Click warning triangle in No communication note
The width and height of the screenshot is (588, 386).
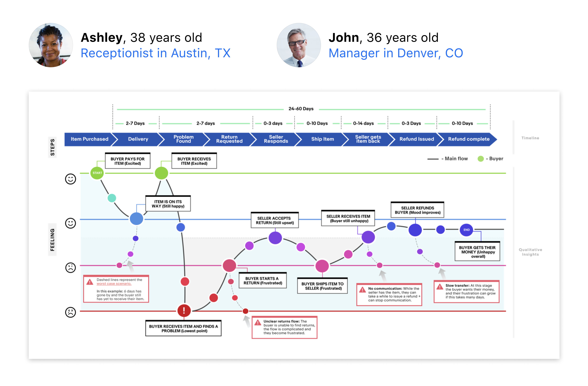(362, 290)
